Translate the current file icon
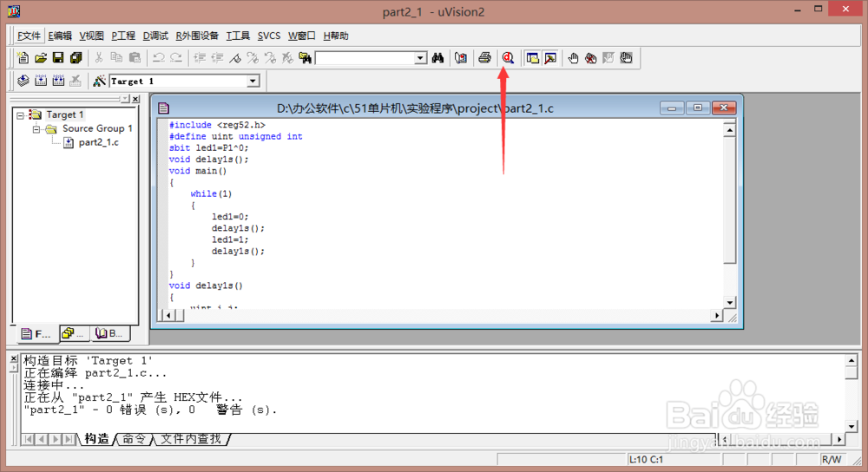This screenshot has height=472, width=868. [23, 81]
